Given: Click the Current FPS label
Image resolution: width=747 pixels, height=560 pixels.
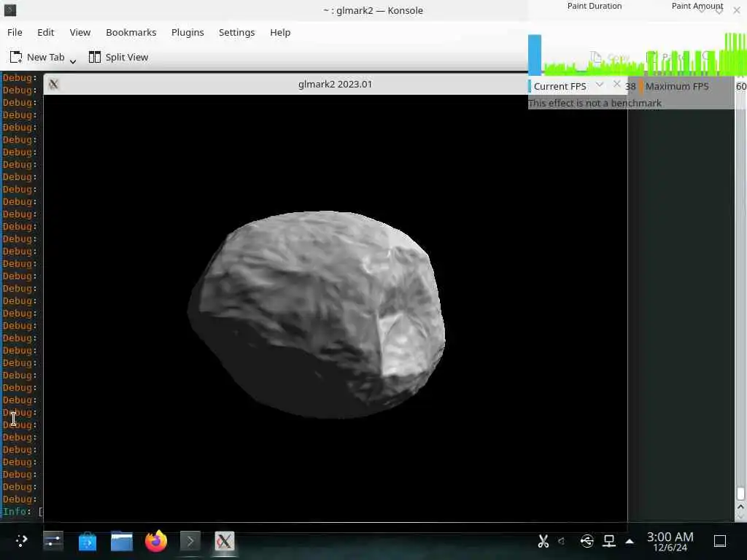Looking at the screenshot, I should pyautogui.click(x=560, y=87).
